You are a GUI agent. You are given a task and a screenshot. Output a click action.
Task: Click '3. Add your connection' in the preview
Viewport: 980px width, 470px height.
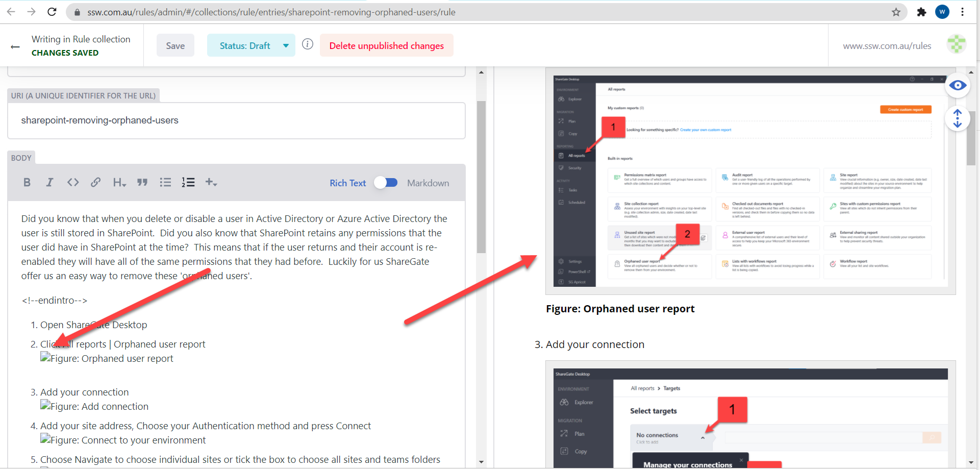coord(589,344)
